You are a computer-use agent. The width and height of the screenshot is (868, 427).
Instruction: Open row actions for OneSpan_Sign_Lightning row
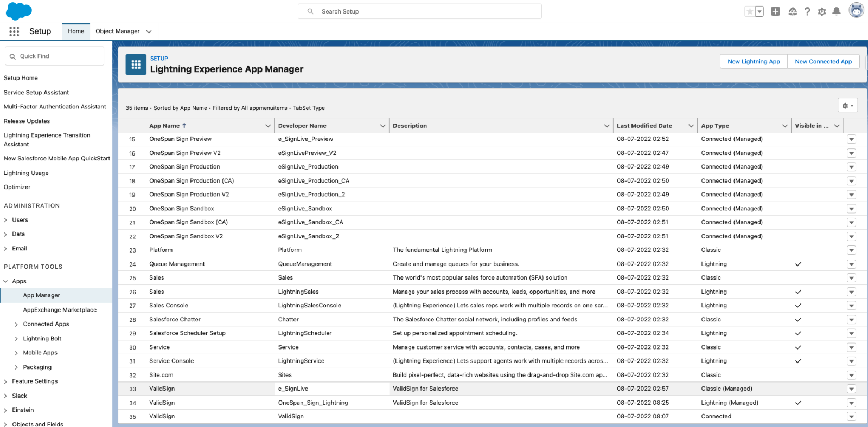(x=851, y=403)
